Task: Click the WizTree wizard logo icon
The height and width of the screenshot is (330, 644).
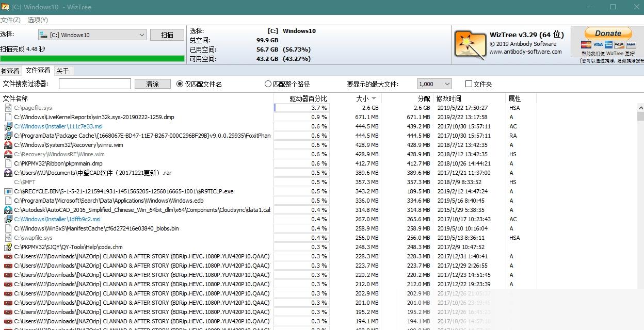Action: [x=470, y=44]
